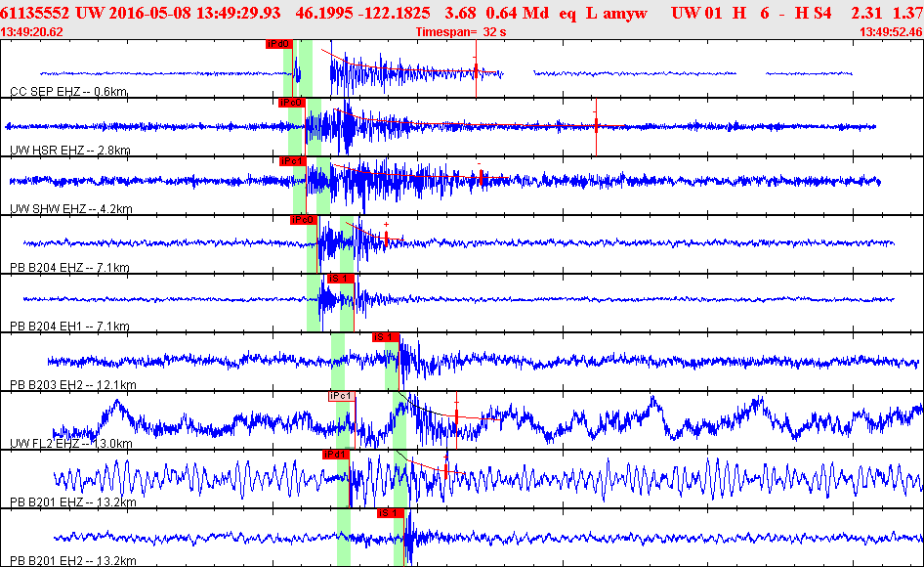Select the iS 1 pick on B203 EH2 trace

[386, 337]
